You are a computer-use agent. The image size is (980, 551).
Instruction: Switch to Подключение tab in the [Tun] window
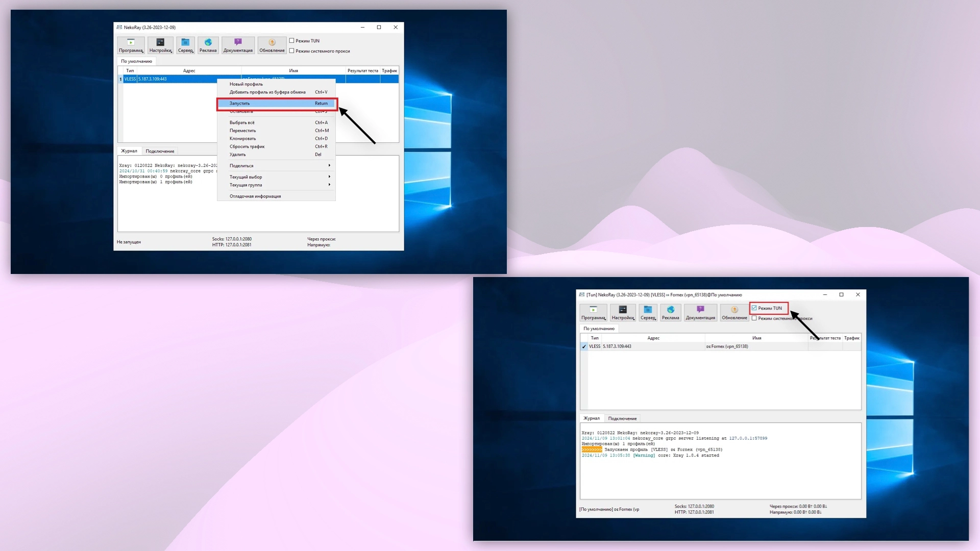tap(622, 419)
